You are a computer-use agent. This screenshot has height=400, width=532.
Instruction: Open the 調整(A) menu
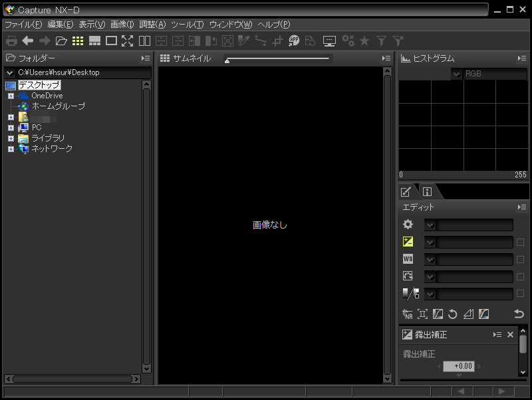click(152, 24)
